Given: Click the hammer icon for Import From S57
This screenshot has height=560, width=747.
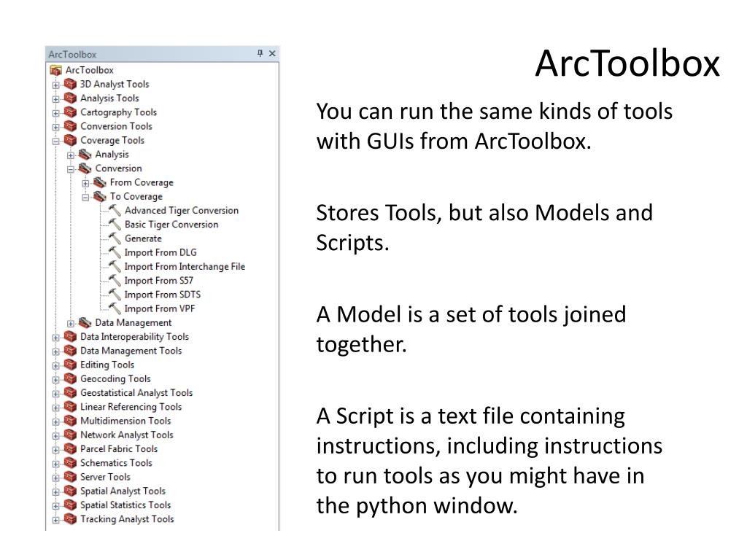Looking at the screenshot, I should [115, 281].
